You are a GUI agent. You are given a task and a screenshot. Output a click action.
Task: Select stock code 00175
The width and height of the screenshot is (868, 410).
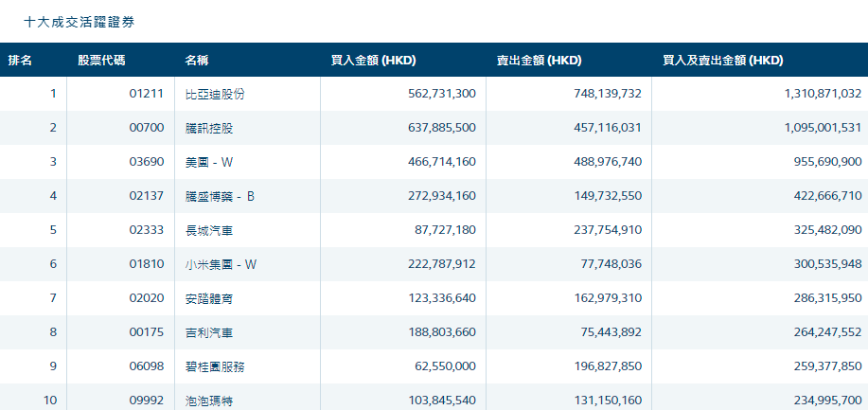point(147,332)
